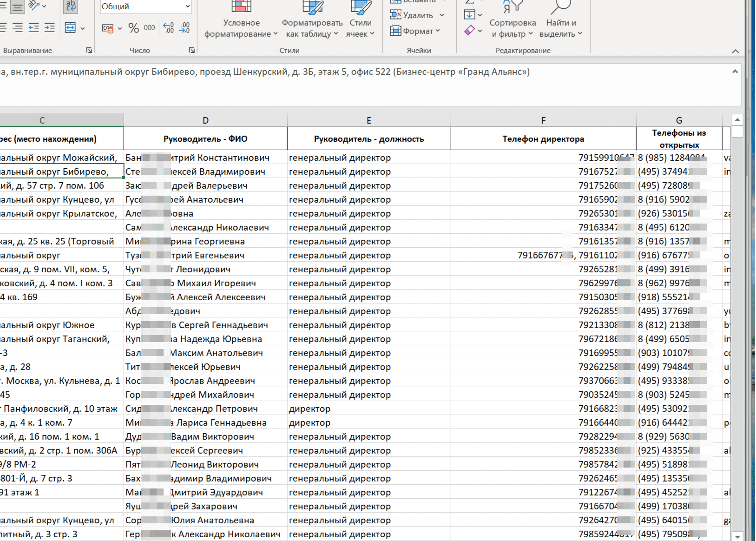
Task: Click the decrease decimal icon
Action: pos(184,28)
